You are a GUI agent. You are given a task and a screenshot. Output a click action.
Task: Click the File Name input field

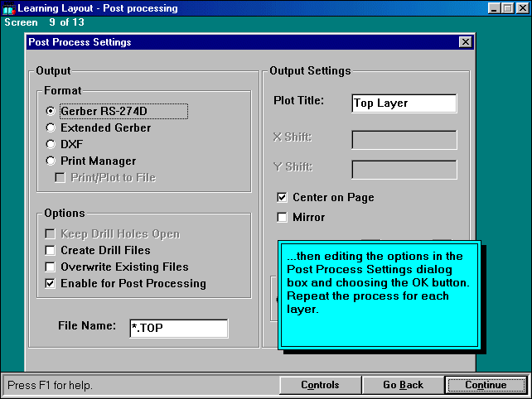178,329
